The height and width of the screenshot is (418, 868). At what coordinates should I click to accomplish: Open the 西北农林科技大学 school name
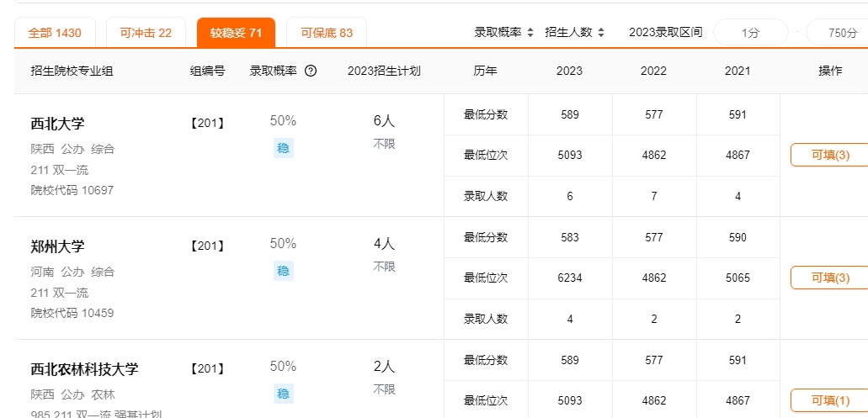[x=84, y=368]
